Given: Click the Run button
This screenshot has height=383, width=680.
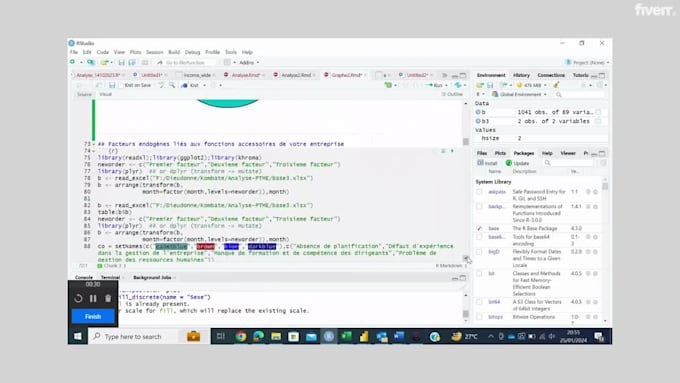Looking at the screenshot, I should pos(436,85).
